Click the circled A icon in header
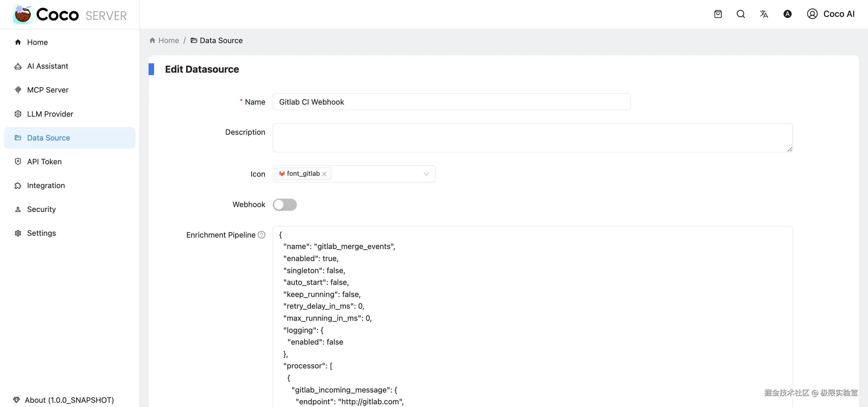The image size is (868, 407). (x=787, y=14)
